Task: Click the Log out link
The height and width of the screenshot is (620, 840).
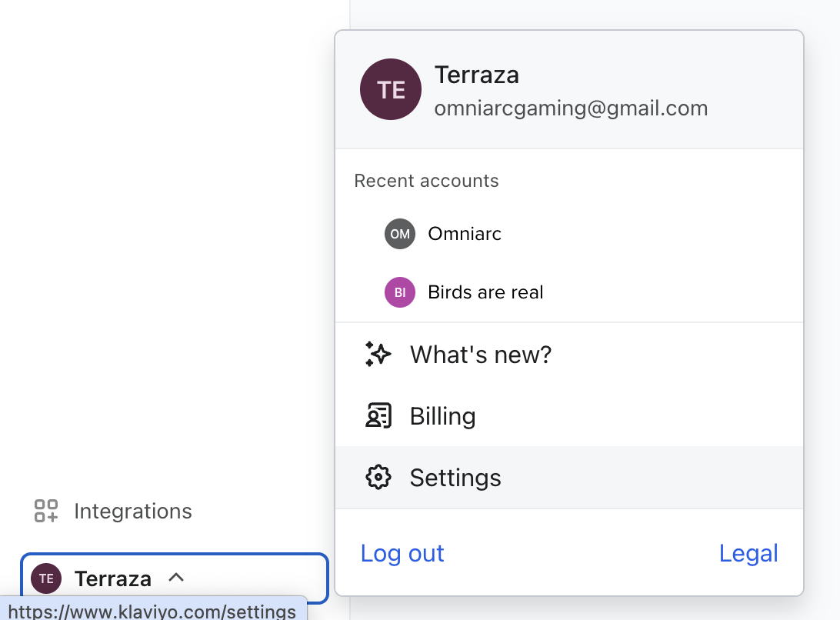Action: pyautogui.click(x=402, y=553)
